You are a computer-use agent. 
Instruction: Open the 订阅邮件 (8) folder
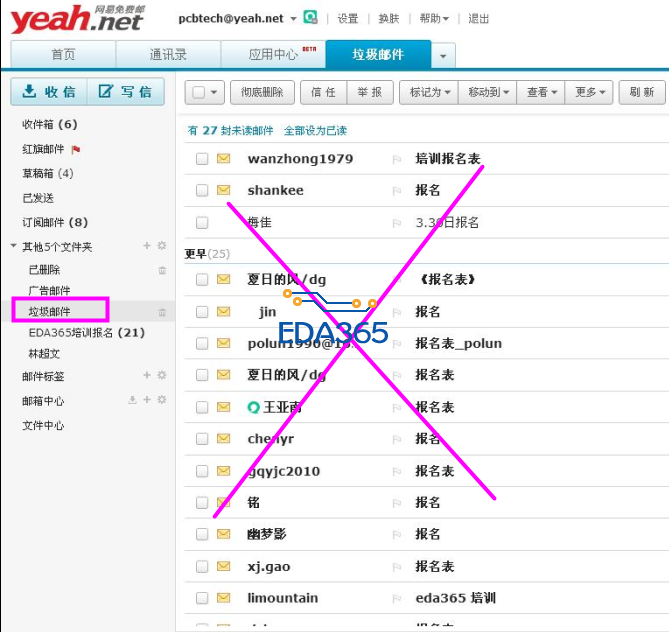(55, 222)
